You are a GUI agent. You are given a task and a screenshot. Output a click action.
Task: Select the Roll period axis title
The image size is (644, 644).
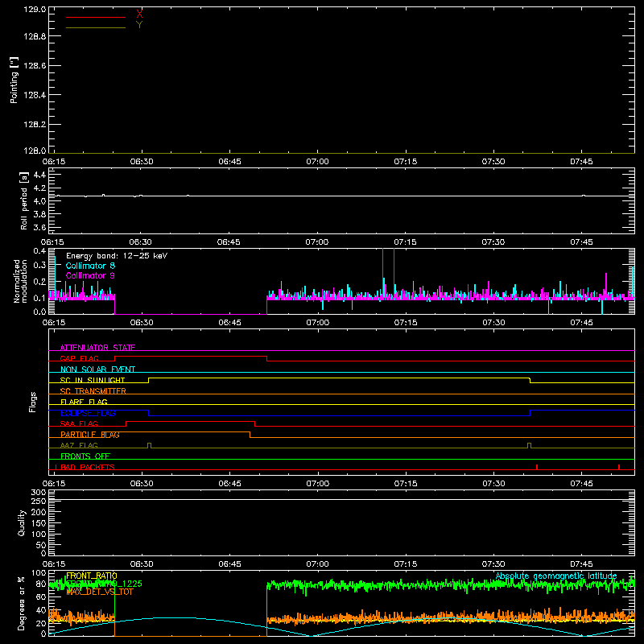click(24, 200)
